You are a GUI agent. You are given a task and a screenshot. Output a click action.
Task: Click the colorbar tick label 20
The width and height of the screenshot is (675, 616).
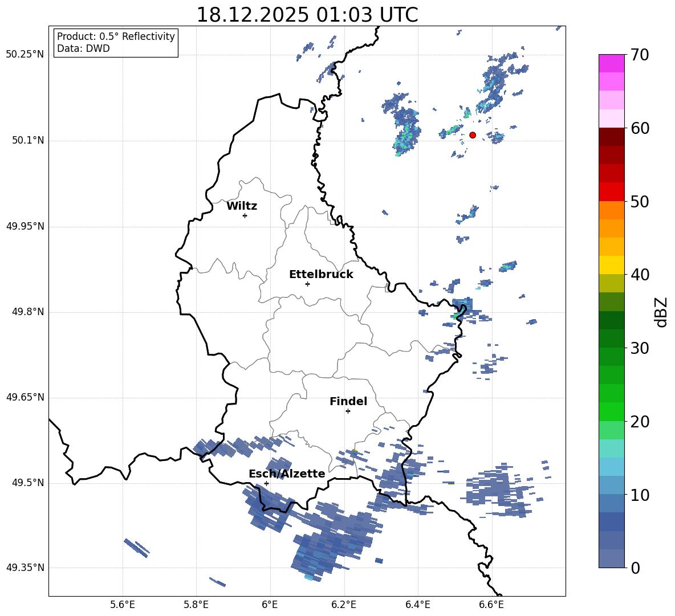pos(640,422)
